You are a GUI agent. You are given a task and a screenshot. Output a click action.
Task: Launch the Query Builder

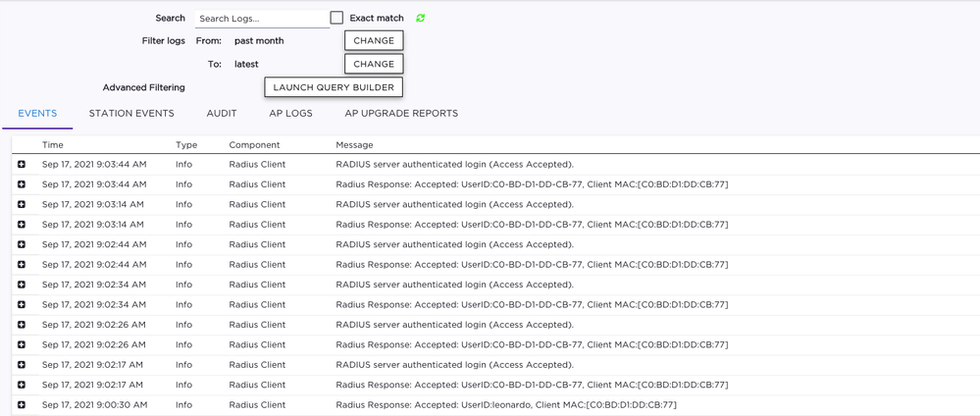[334, 87]
